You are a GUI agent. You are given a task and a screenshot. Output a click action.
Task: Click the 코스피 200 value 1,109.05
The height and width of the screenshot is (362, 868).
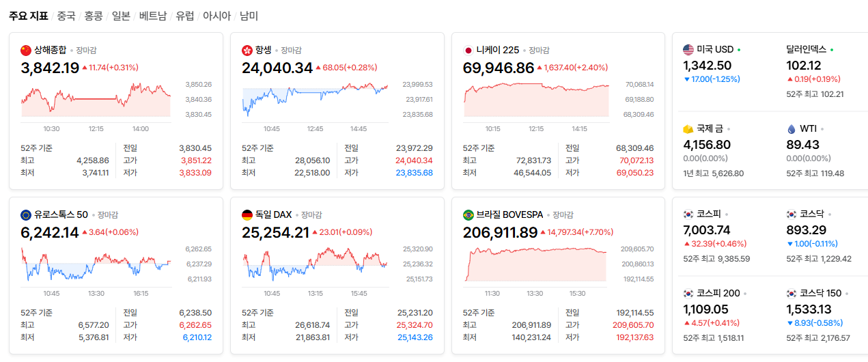pyautogui.click(x=705, y=309)
